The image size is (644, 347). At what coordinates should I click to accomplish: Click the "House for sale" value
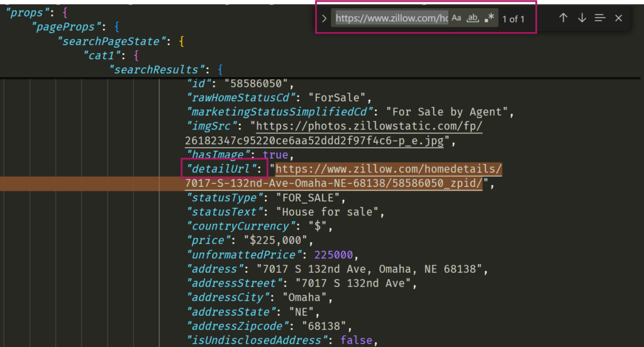click(x=327, y=212)
